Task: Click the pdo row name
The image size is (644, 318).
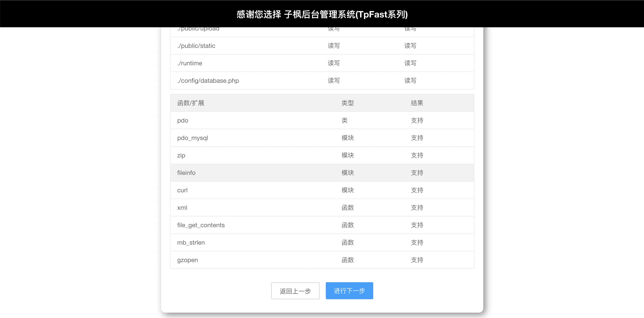Action: coord(183,120)
